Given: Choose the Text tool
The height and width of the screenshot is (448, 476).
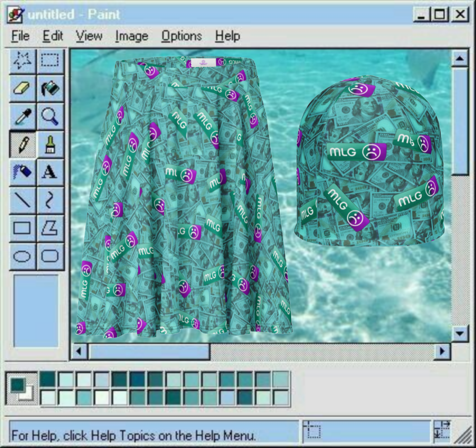Looking at the screenshot, I should pos(50,172).
